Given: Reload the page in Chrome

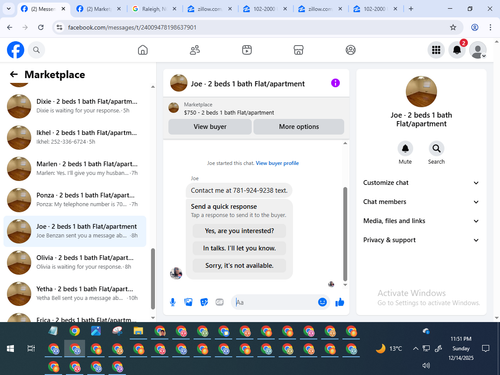Looking at the screenshot, I should (41, 27).
